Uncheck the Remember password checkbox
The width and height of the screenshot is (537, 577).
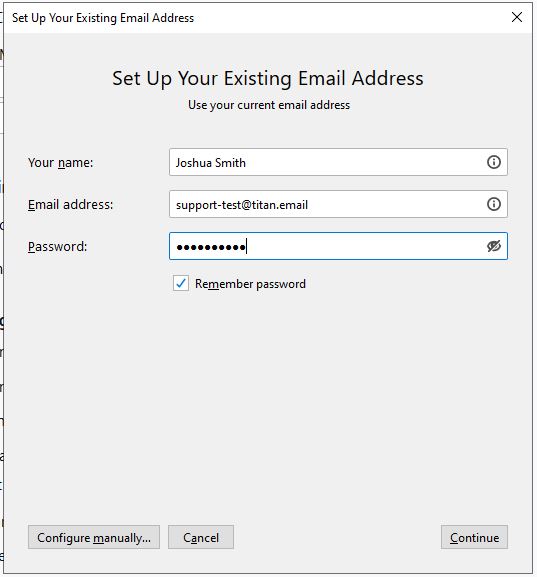tap(181, 283)
